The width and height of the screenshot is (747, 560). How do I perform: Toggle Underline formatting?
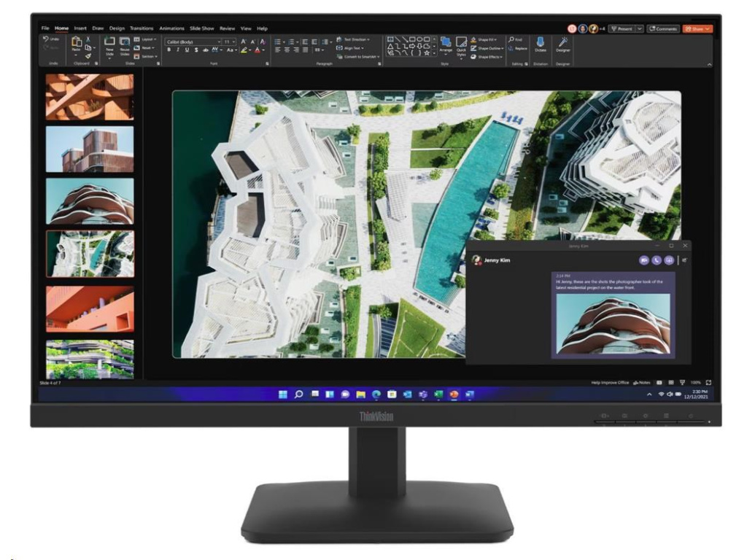point(187,50)
